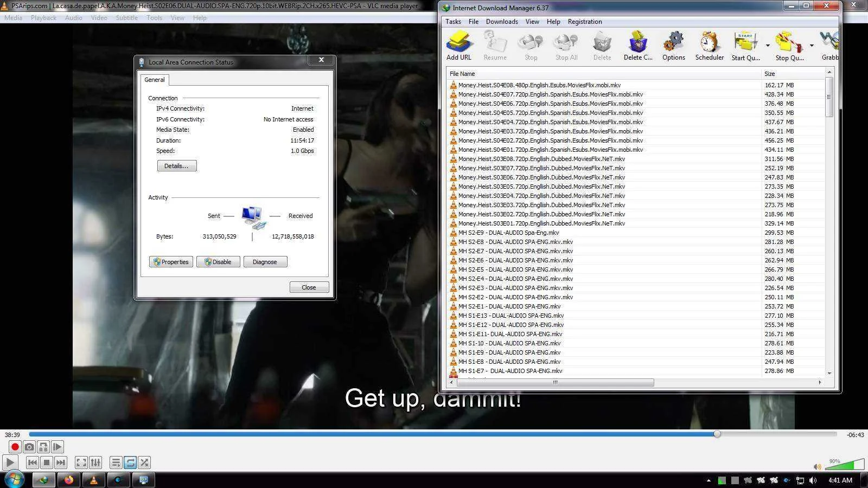Click VLC frame-by-frame button
The height and width of the screenshot is (488, 868).
coord(58,447)
